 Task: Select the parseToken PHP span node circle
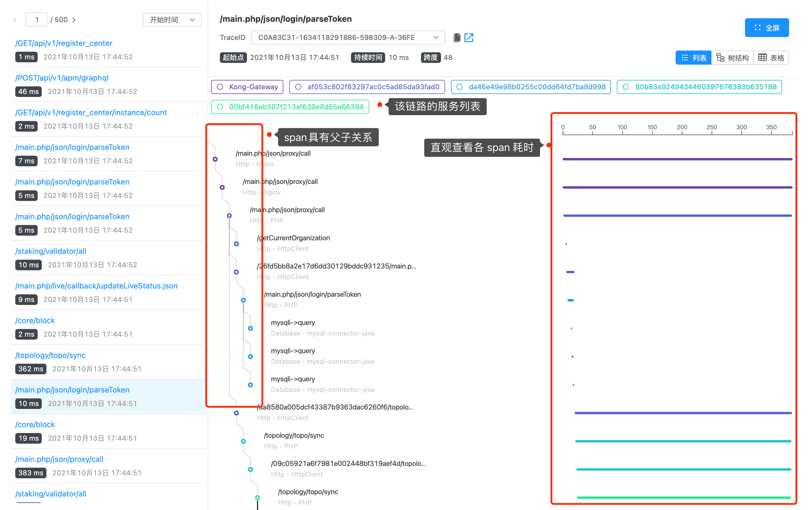click(x=243, y=300)
